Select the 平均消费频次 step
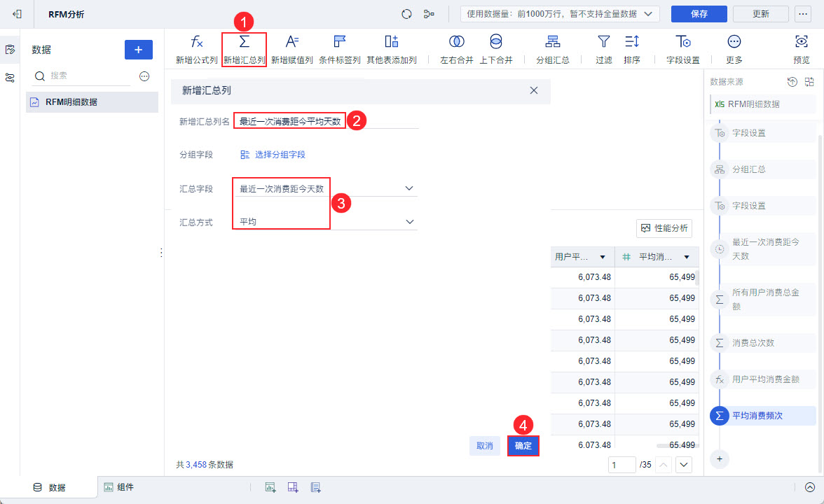 [762, 415]
